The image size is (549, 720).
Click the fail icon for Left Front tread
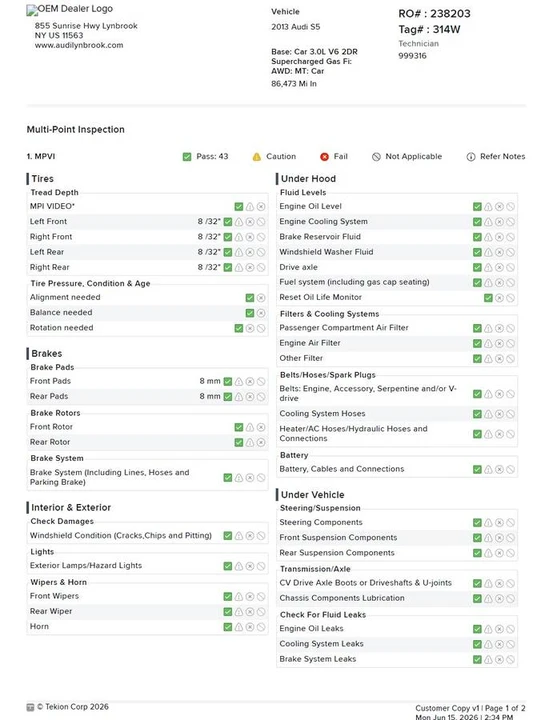[250, 222]
